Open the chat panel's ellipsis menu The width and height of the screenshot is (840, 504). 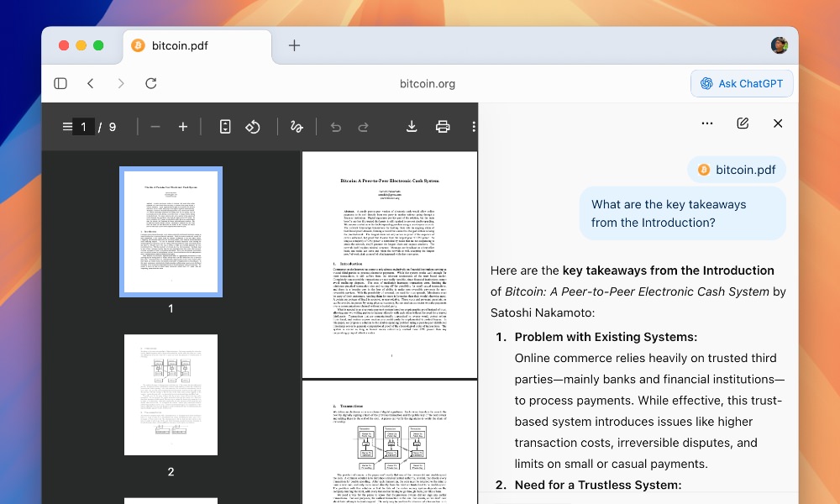coord(707,123)
